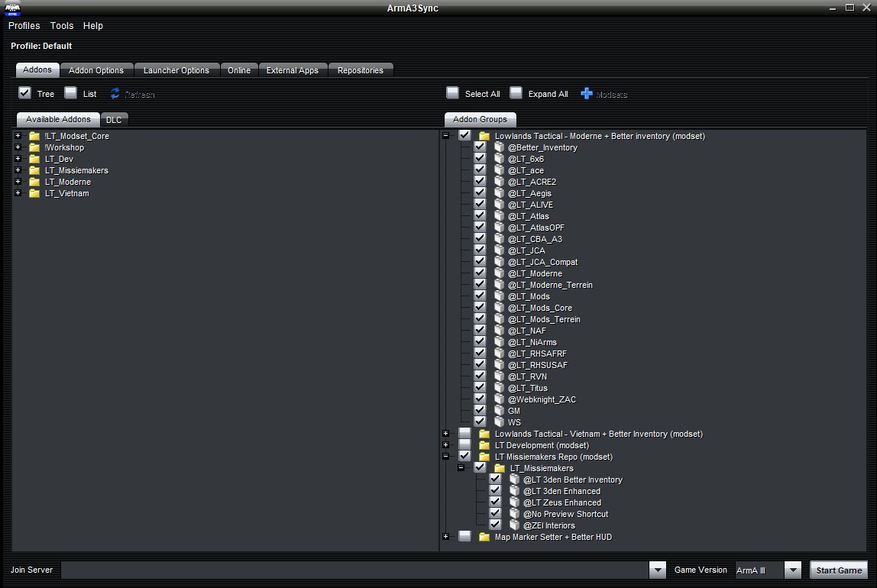Click the WS addon box icon
The image size is (877, 588).
point(500,422)
